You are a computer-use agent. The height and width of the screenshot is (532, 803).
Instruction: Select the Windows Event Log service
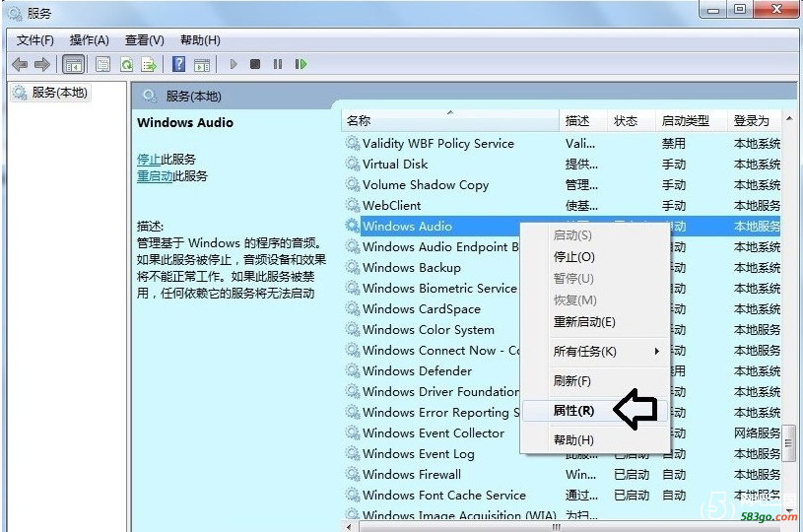point(432,454)
